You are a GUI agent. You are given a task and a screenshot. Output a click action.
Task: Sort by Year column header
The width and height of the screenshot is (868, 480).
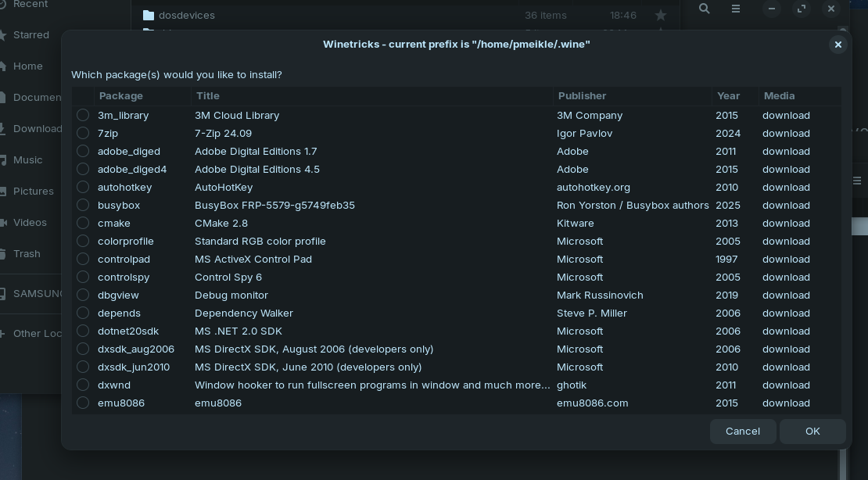pyautogui.click(x=735, y=96)
